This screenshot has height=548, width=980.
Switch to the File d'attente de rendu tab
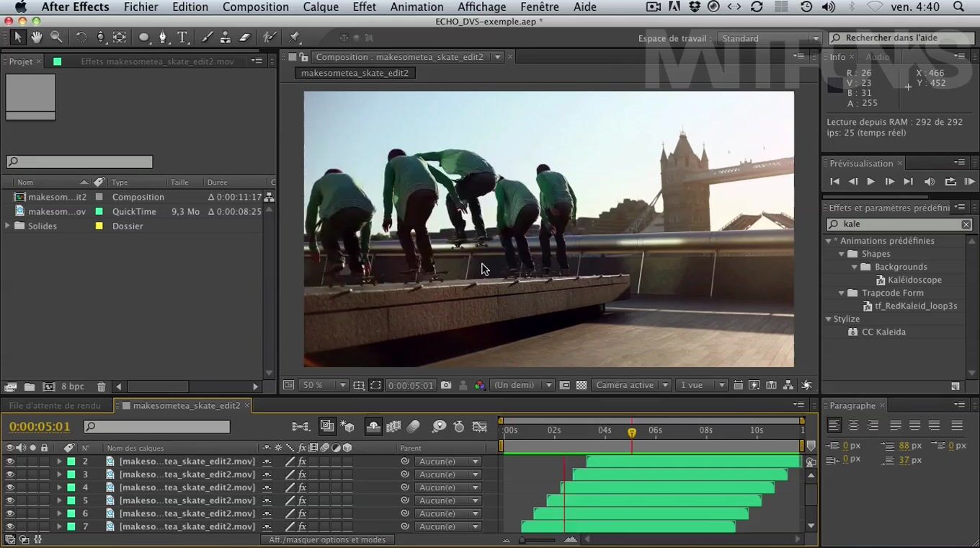[55, 406]
